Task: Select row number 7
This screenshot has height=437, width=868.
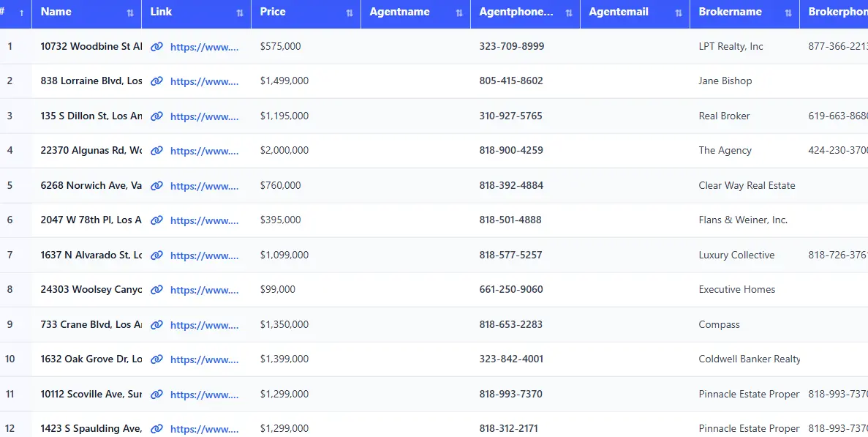Action: [x=10, y=255]
